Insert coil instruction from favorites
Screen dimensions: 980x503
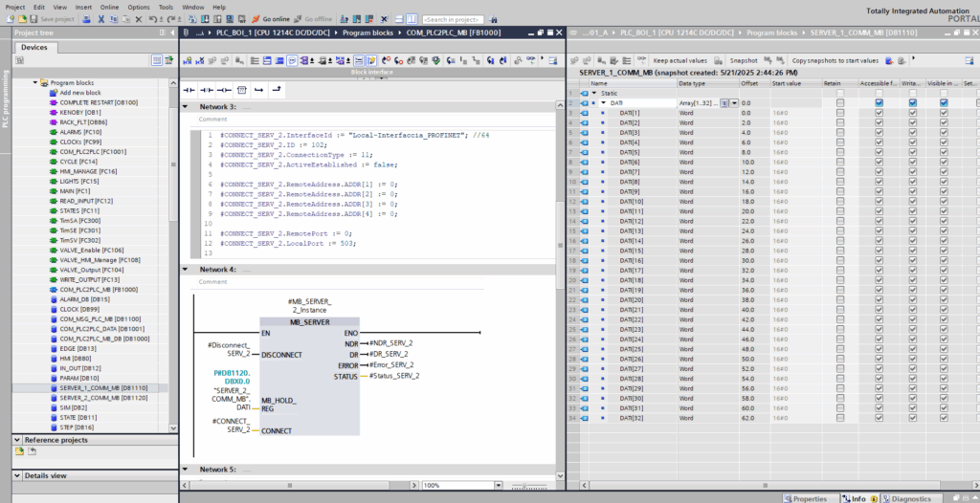[x=224, y=90]
